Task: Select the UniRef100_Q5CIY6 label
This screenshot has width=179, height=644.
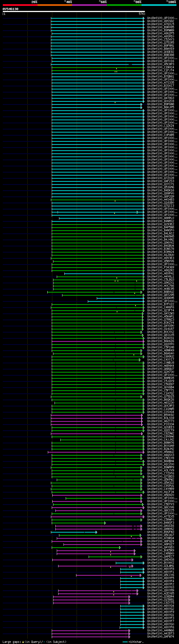Action: (161, 575)
